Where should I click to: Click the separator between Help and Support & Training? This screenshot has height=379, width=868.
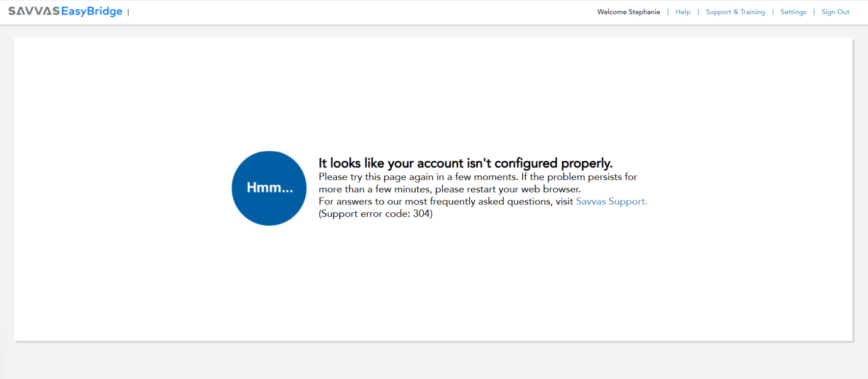[x=698, y=12]
